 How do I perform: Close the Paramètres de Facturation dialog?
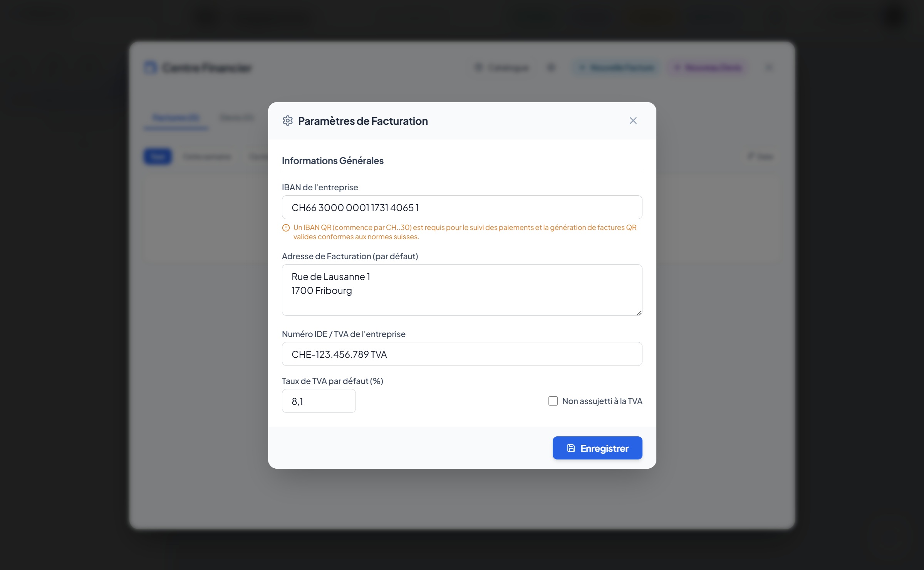pyautogui.click(x=633, y=121)
